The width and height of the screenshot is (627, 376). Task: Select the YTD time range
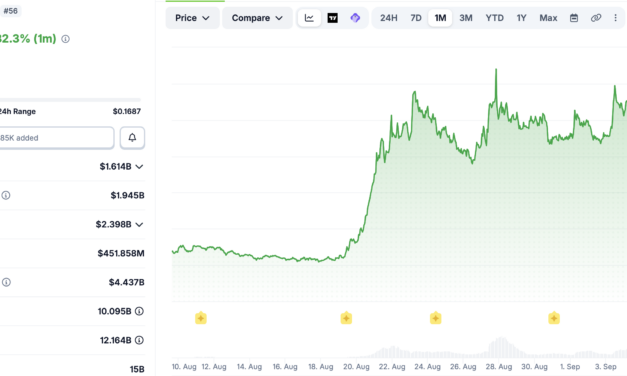point(495,18)
